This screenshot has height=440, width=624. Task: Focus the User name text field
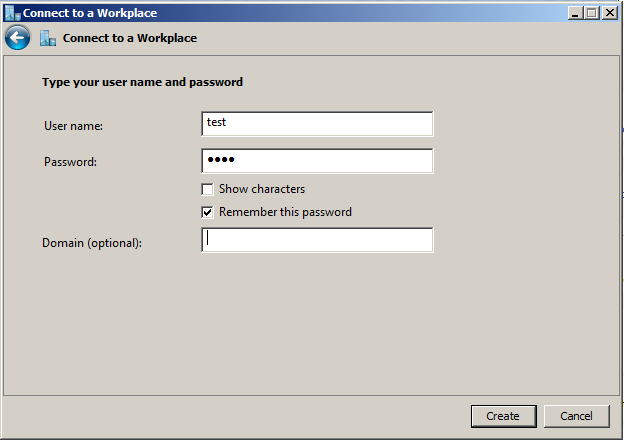click(317, 123)
